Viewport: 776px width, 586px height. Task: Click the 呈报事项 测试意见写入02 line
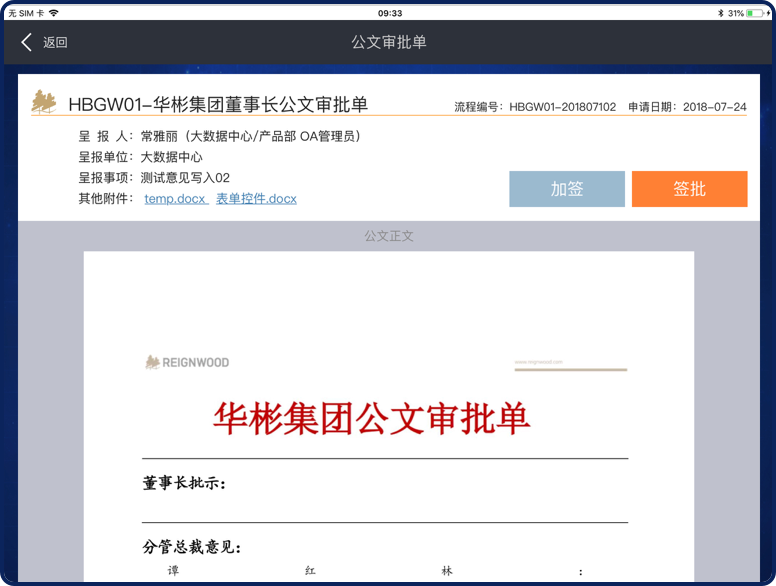pyautogui.click(x=154, y=178)
